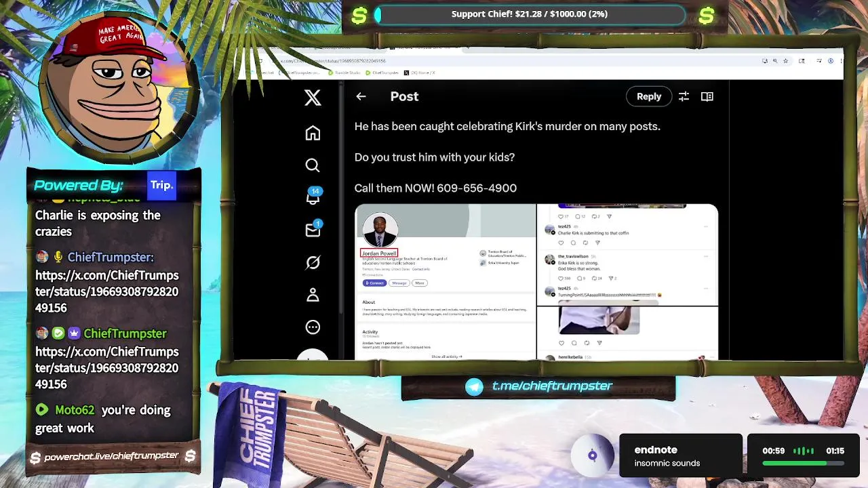Click "Powered By:" label
This screenshot has width=868, height=488.
click(x=79, y=186)
